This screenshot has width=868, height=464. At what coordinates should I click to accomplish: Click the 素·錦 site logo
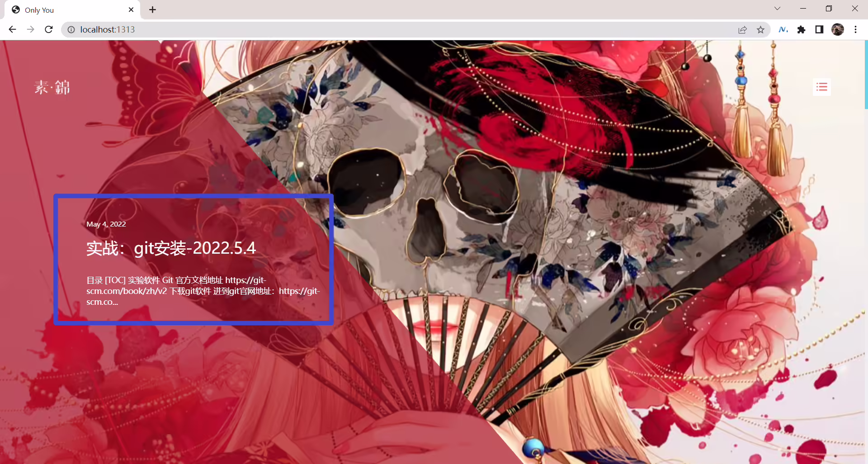point(52,87)
